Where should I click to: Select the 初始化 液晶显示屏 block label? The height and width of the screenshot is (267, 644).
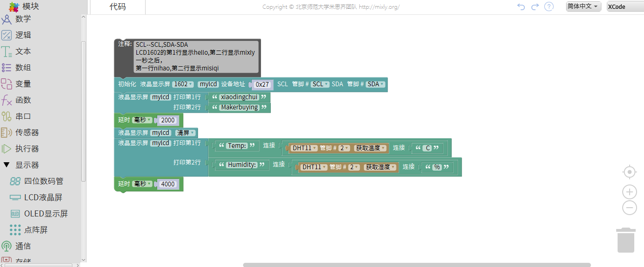144,84
